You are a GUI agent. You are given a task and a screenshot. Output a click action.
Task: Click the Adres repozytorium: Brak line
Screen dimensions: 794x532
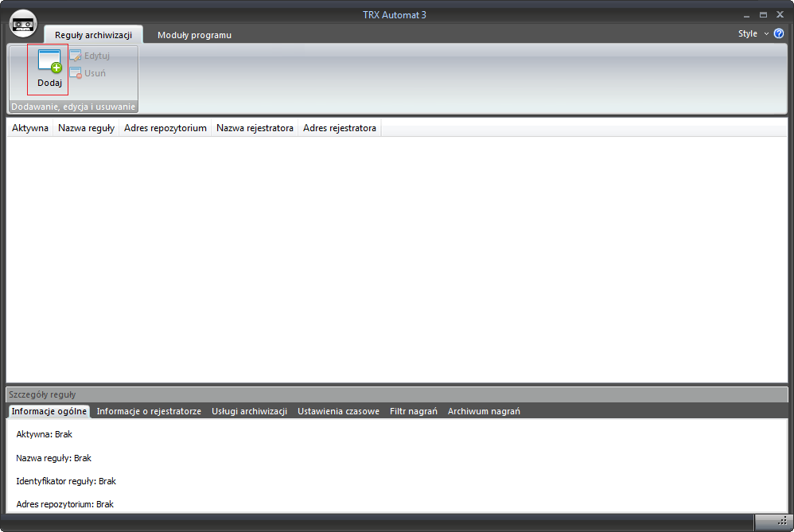click(x=64, y=504)
